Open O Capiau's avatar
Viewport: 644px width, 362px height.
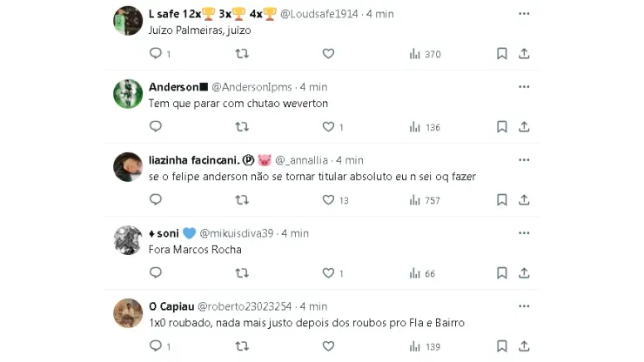pos(128,312)
